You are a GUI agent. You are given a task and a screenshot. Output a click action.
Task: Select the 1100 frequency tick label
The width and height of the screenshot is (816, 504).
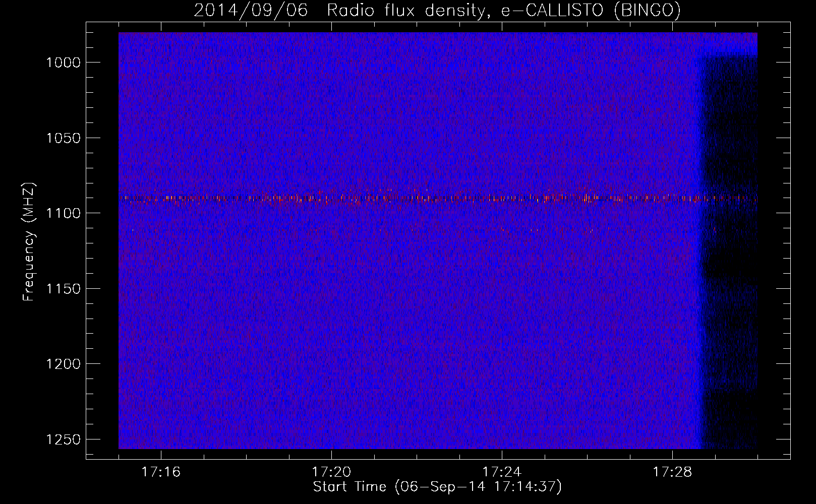(x=63, y=213)
